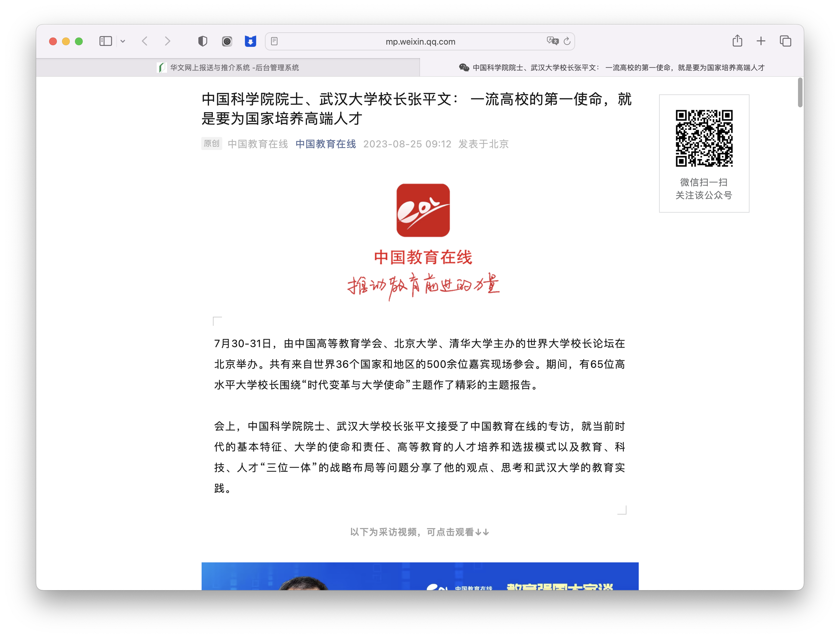Reload the current page

click(x=567, y=41)
